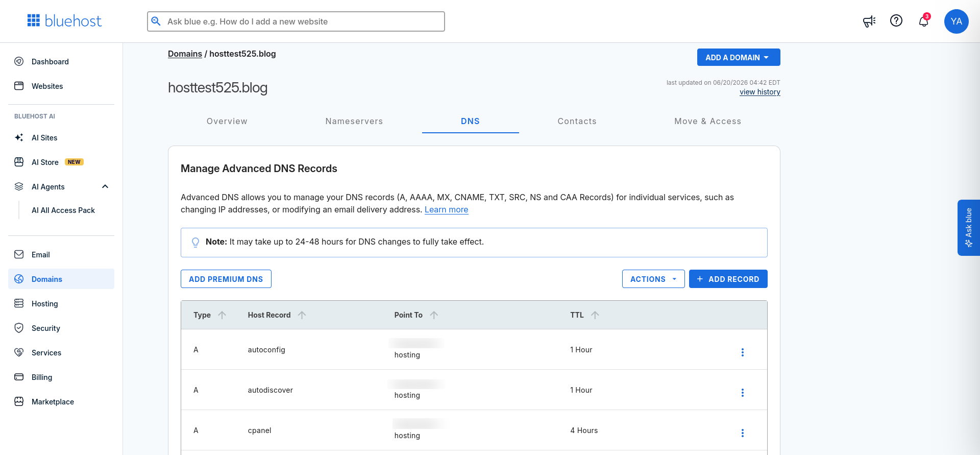Click the Marketplace icon in sidebar
980x455 pixels.
[19, 401]
